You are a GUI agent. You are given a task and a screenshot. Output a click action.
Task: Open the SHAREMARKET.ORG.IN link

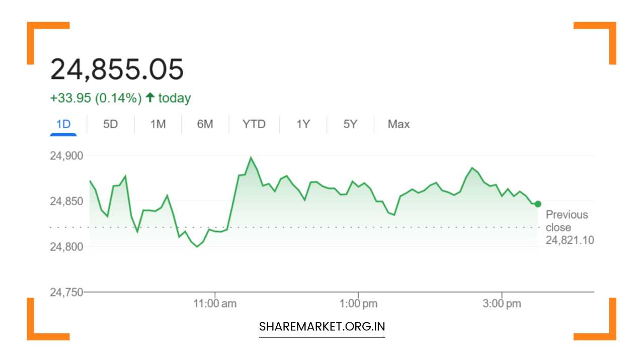point(322,326)
